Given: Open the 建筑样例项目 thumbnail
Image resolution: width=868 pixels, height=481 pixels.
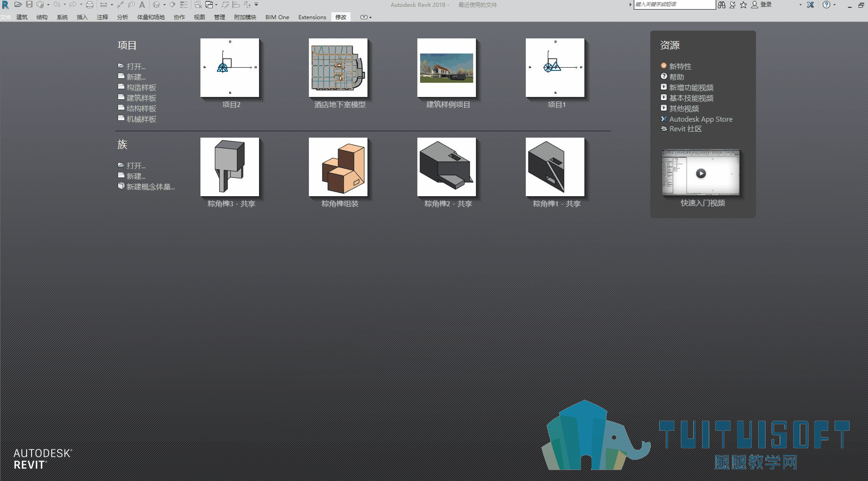Looking at the screenshot, I should pos(447,68).
